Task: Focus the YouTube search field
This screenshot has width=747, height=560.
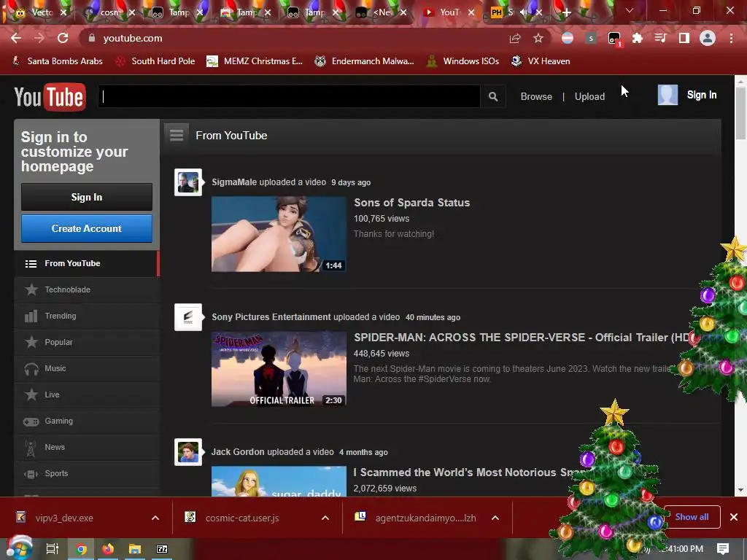Action: 289,97
